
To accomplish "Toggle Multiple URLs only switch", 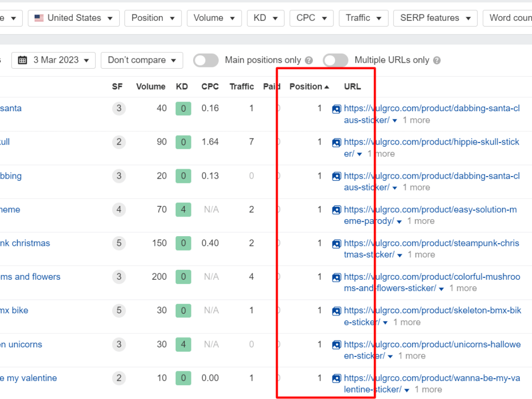I will 335,61.
